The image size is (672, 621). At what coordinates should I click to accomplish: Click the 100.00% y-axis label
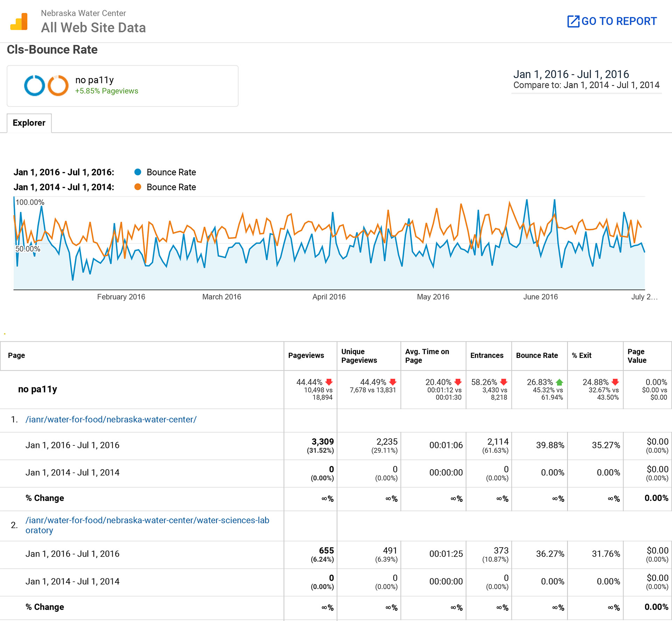click(x=30, y=202)
